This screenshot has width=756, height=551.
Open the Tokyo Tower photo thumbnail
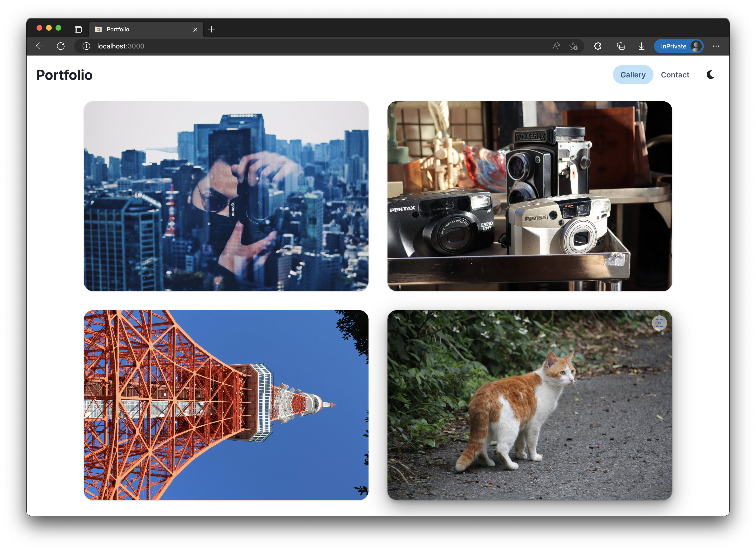pyautogui.click(x=226, y=405)
